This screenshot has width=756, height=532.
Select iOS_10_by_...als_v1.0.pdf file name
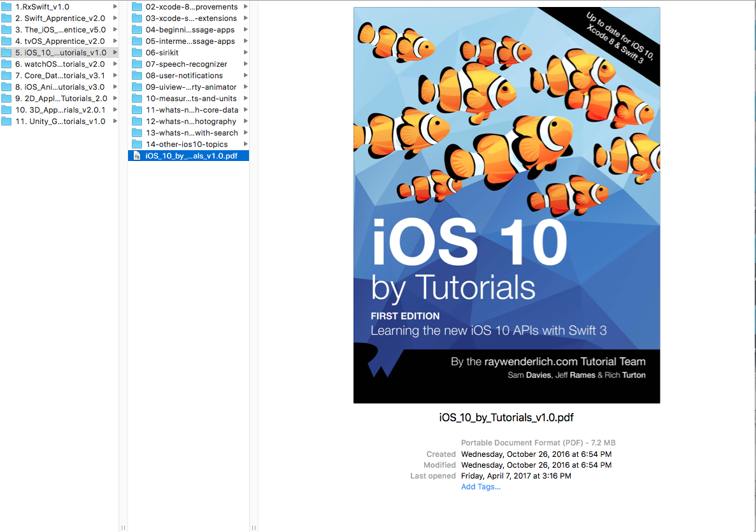(192, 156)
